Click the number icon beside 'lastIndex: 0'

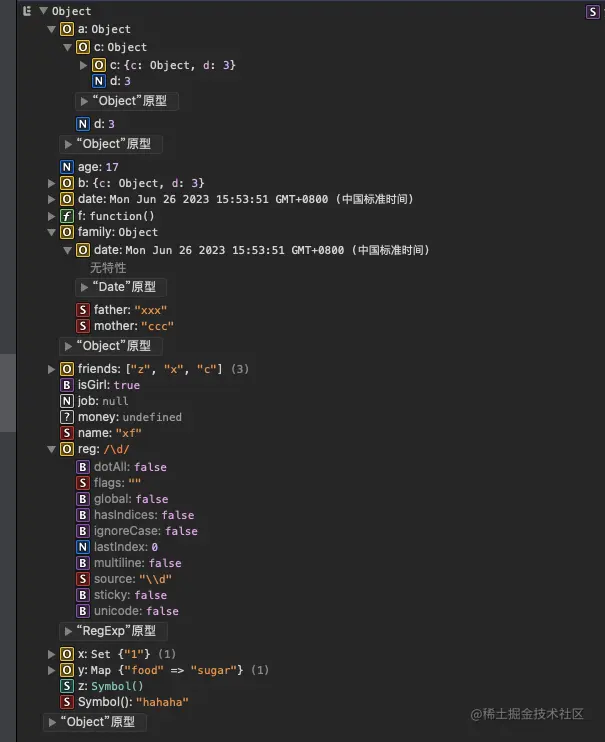click(83, 548)
